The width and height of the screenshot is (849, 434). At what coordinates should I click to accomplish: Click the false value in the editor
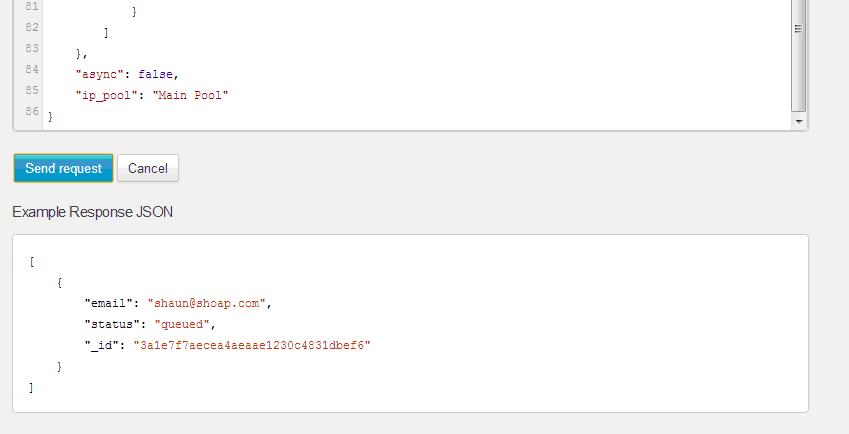[155, 74]
